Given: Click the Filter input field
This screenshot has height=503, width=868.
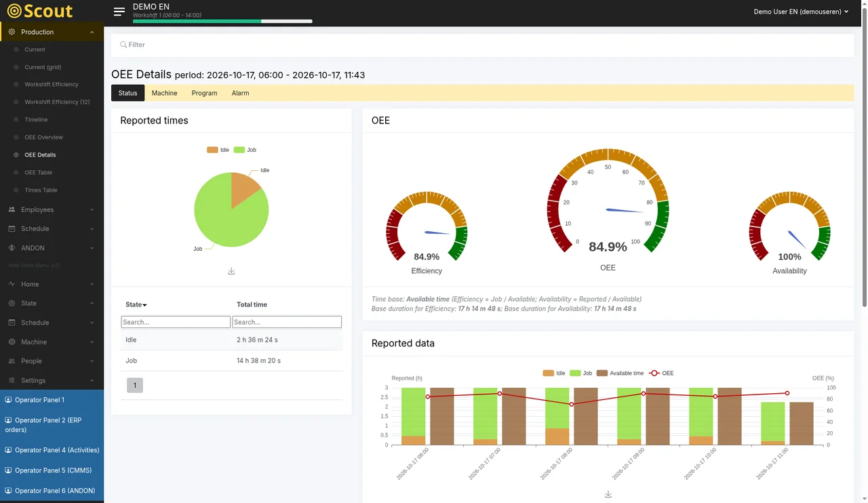Looking at the screenshot, I should [x=482, y=45].
